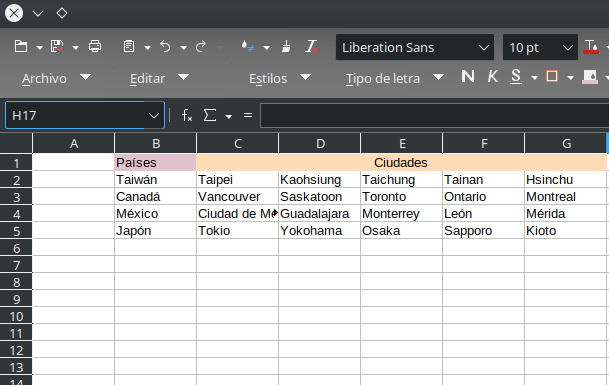Apply the red font color icon
Screen dimensions: 609x385
[591, 47]
